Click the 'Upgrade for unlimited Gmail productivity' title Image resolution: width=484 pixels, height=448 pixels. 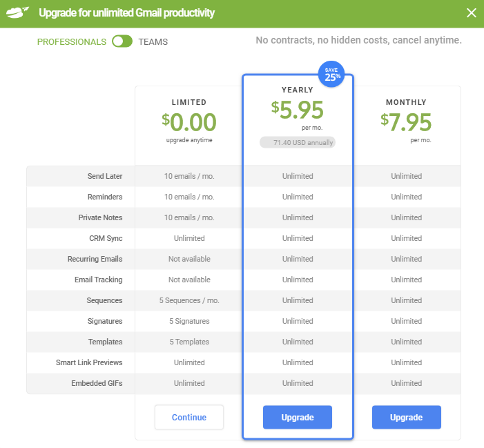click(126, 12)
